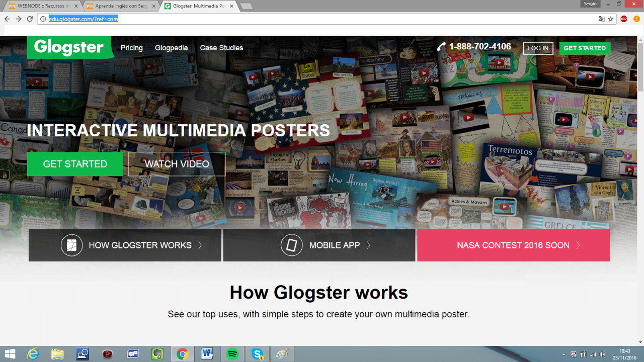The width and height of the screenshot is (644, 362).
Task: Click the address bar URL field
Action: 302,19
